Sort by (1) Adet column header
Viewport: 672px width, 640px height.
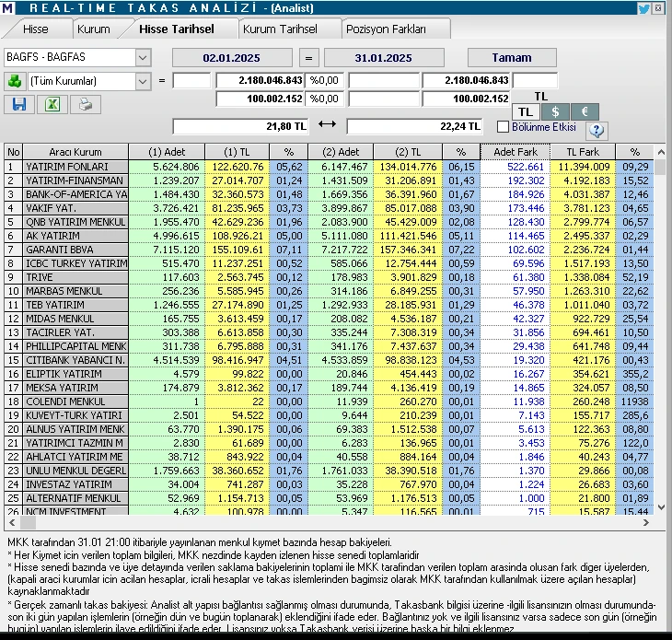pyautogui.click(x=167, y=152)
